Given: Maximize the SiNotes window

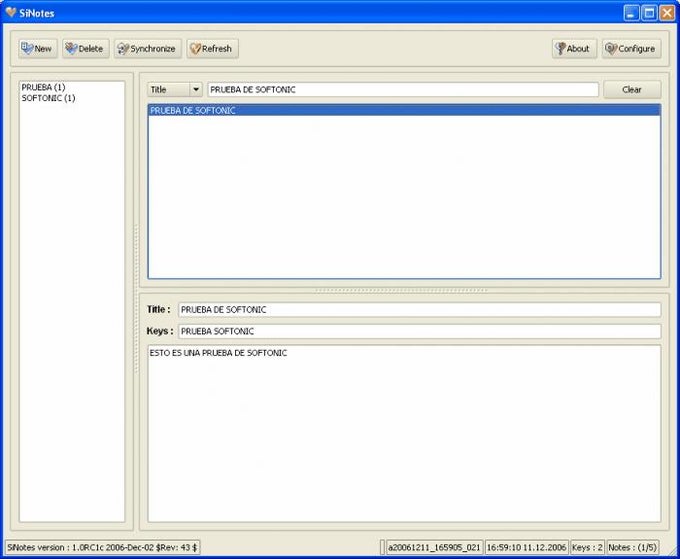Looking at the screenshot, I should pos(649,13).
